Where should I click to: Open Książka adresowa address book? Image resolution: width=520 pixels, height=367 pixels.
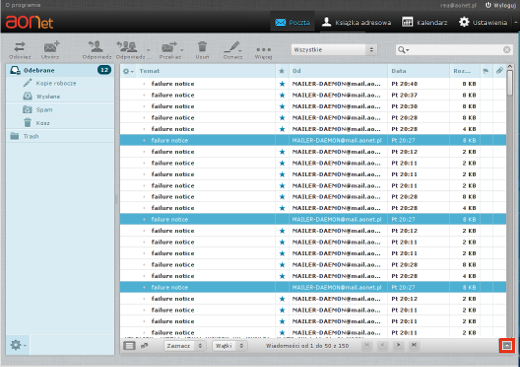point(356,22)
